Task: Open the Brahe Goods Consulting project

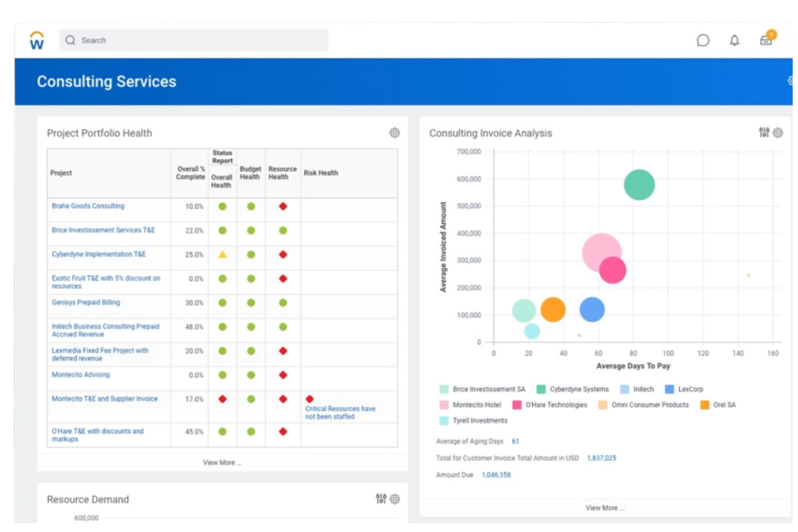Action: click(88, 206)
